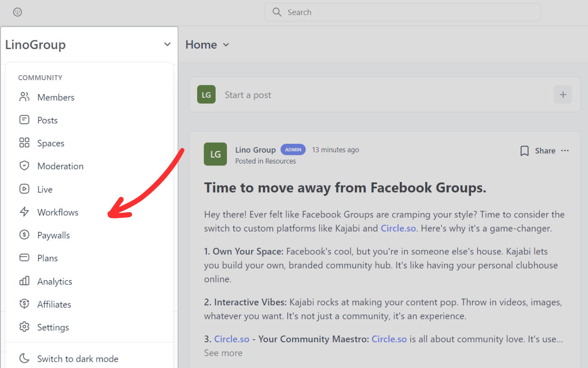Click the LinoGroup community name

click(x=35, y=45)
